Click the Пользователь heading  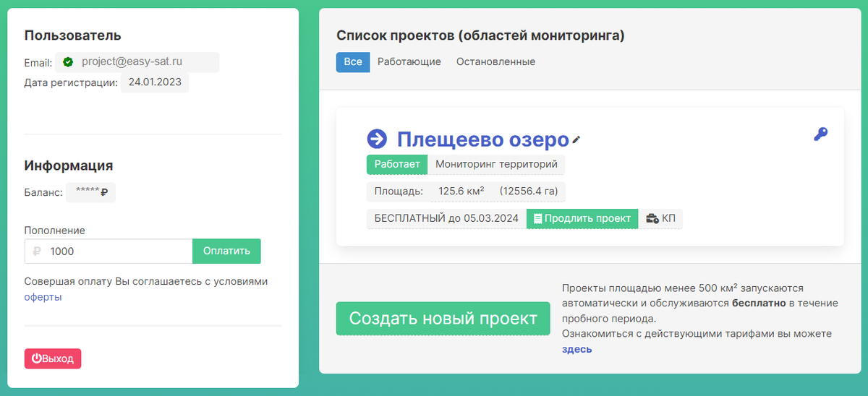pyautogui.click(x=73, y=35)
